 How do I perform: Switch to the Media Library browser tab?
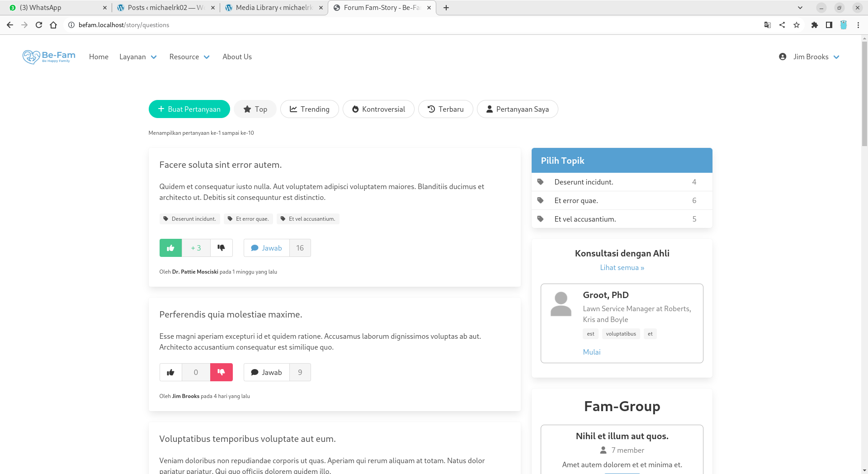click(x=274, y=8)
